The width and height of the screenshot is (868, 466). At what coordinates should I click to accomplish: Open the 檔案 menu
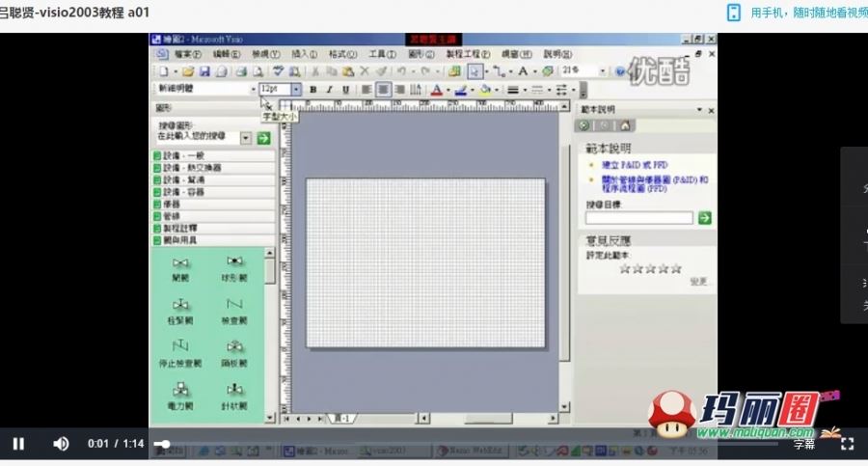pyautogui.click(x=188, y=54)
